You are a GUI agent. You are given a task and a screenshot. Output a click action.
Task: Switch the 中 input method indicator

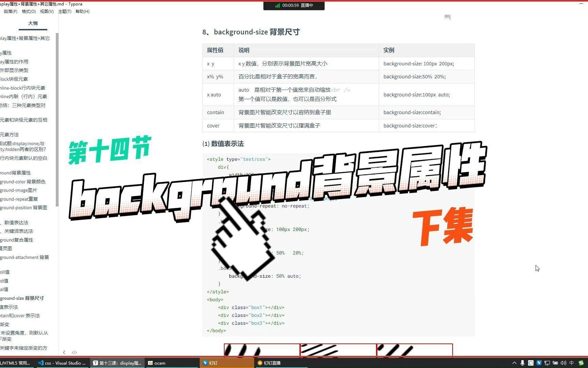pos(571,363)
